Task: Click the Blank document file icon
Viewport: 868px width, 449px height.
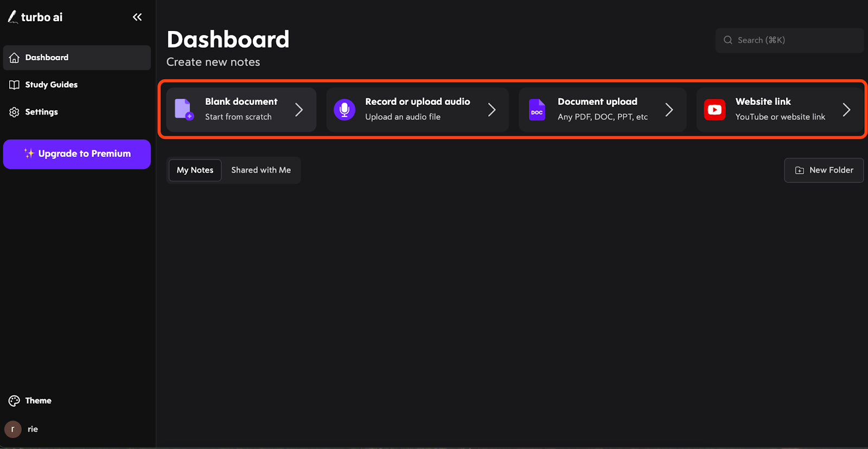Action: pyautogui.click(x=183, y=109)
